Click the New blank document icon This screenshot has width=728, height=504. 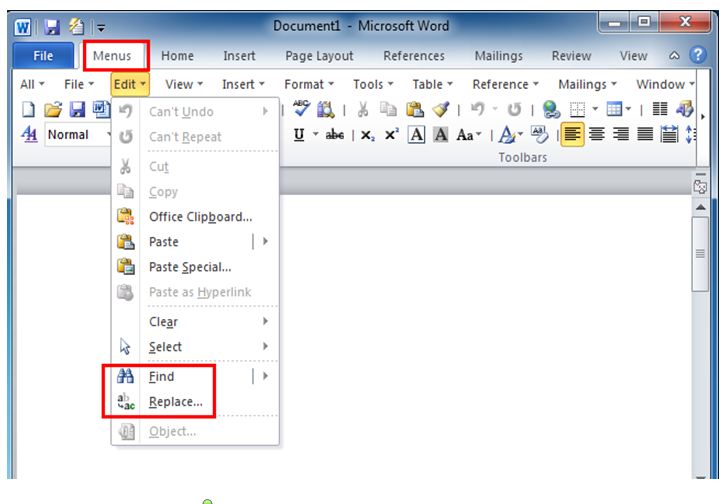27,111
